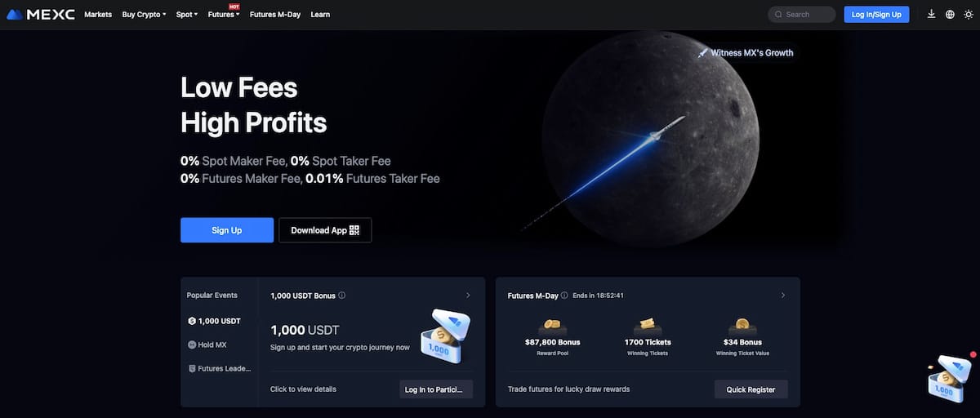Open the download app icon in header

[x=932, y=14]
